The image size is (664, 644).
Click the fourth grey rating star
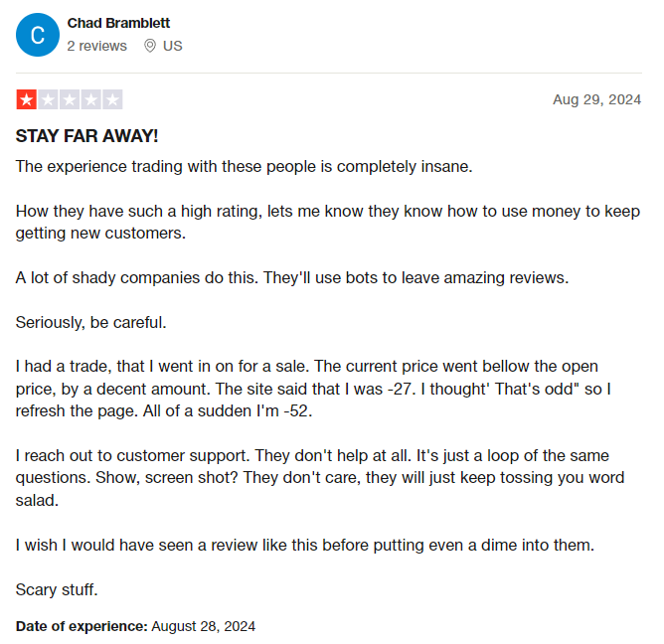click(91, 99)
